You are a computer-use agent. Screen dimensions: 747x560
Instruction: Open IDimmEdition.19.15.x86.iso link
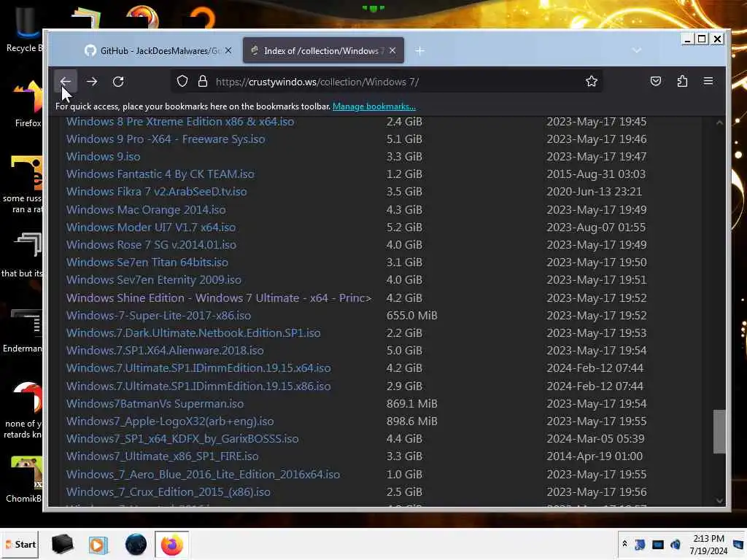[x=198, y=386]
